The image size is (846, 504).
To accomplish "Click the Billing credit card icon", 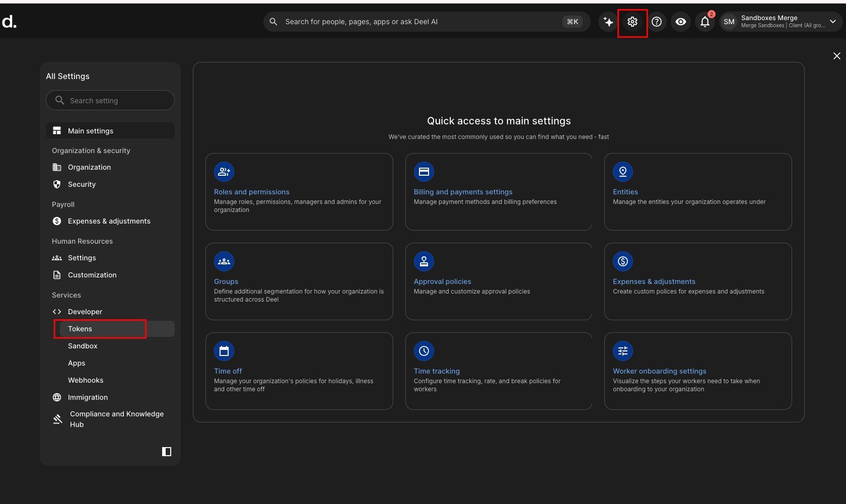I will [x=424, y=172].
